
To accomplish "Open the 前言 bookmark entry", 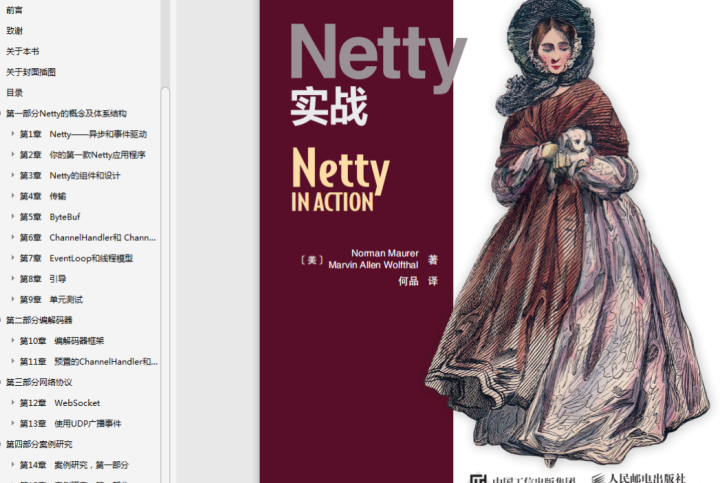I will (x=14, y=10).
